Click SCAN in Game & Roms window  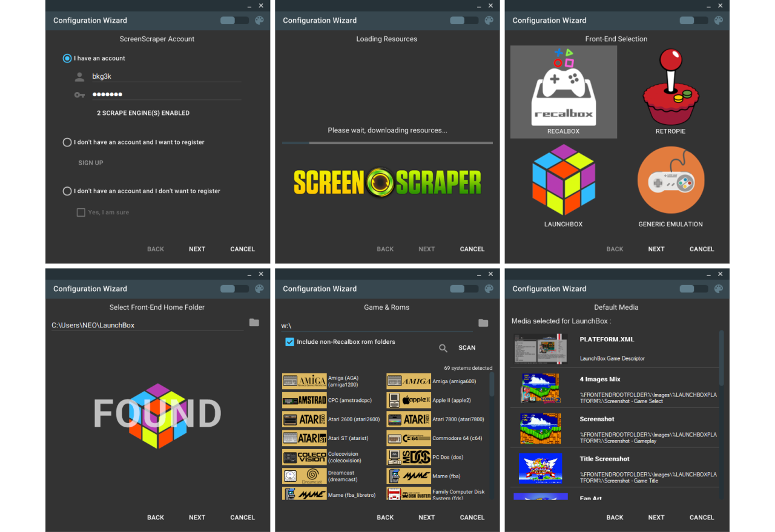point(467,348)
